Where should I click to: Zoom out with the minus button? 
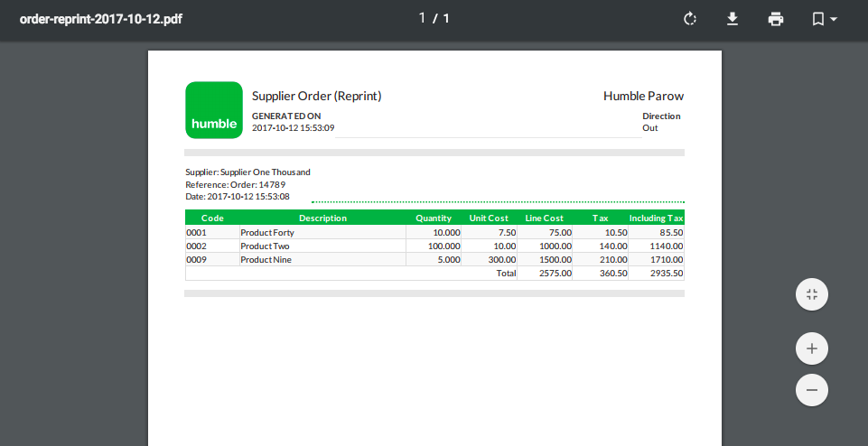811,390
